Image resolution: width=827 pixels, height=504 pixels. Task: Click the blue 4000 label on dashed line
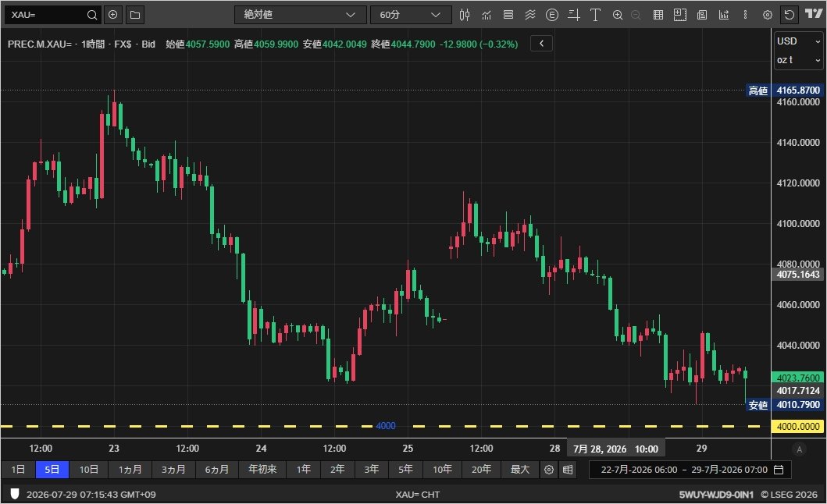point(386,426)
